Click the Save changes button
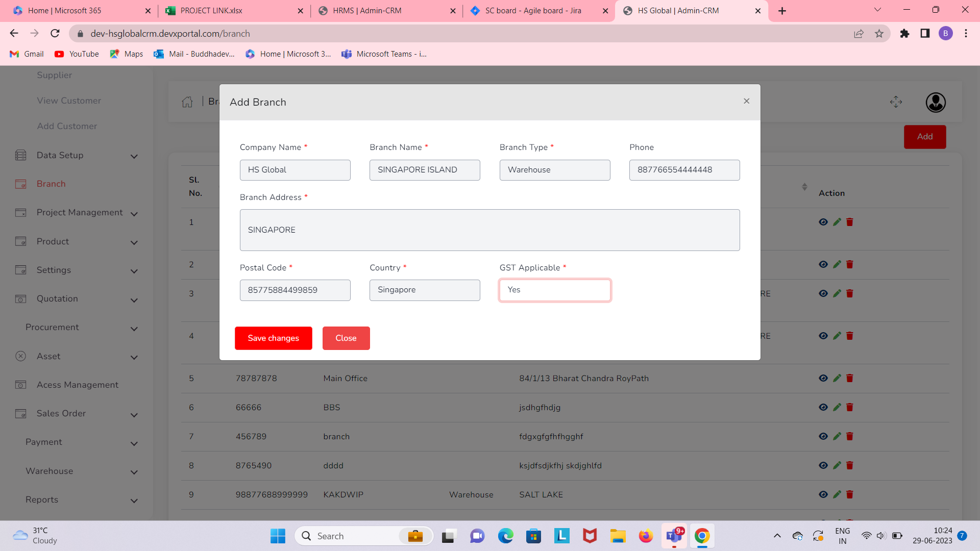 (x=273, y=338)
